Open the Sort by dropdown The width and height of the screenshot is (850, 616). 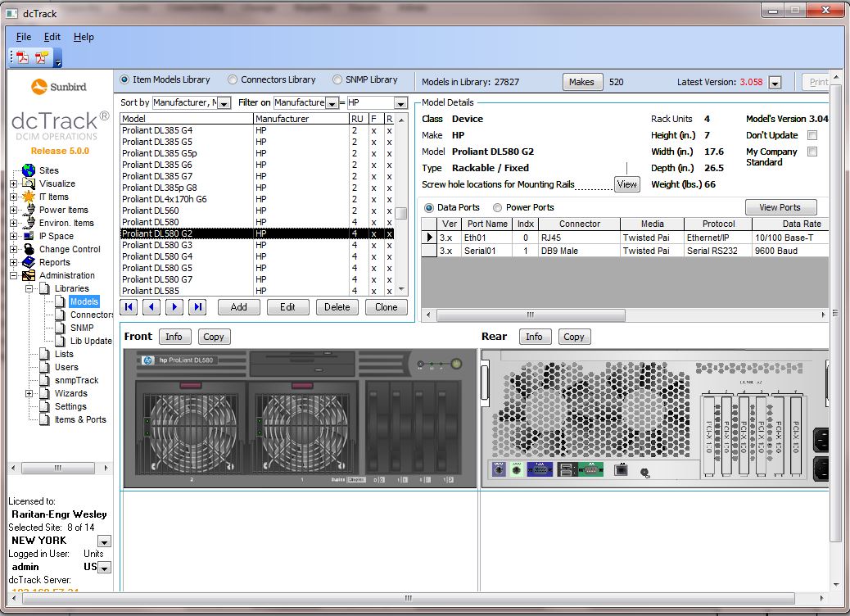click(224, 103)
